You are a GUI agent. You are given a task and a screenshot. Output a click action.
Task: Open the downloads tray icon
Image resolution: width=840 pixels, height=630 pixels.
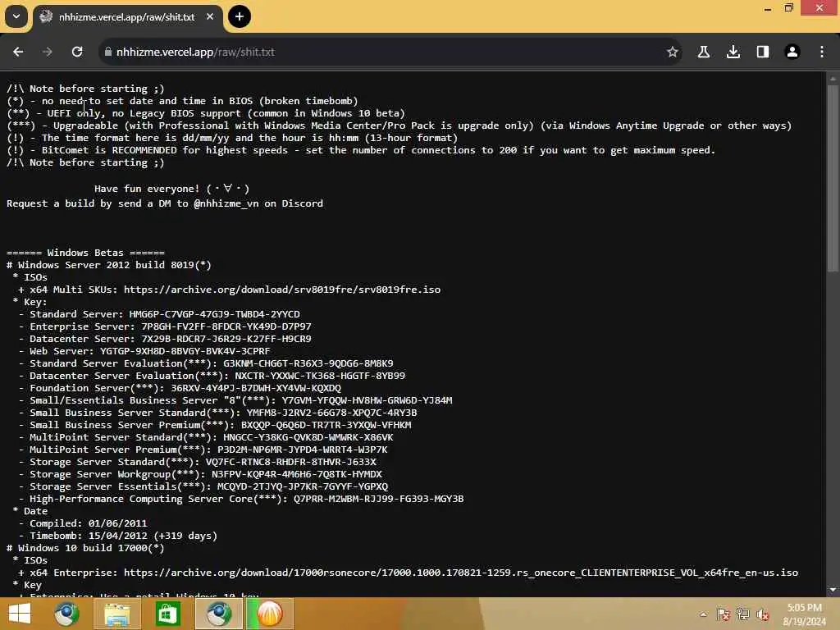pos(733,52)
